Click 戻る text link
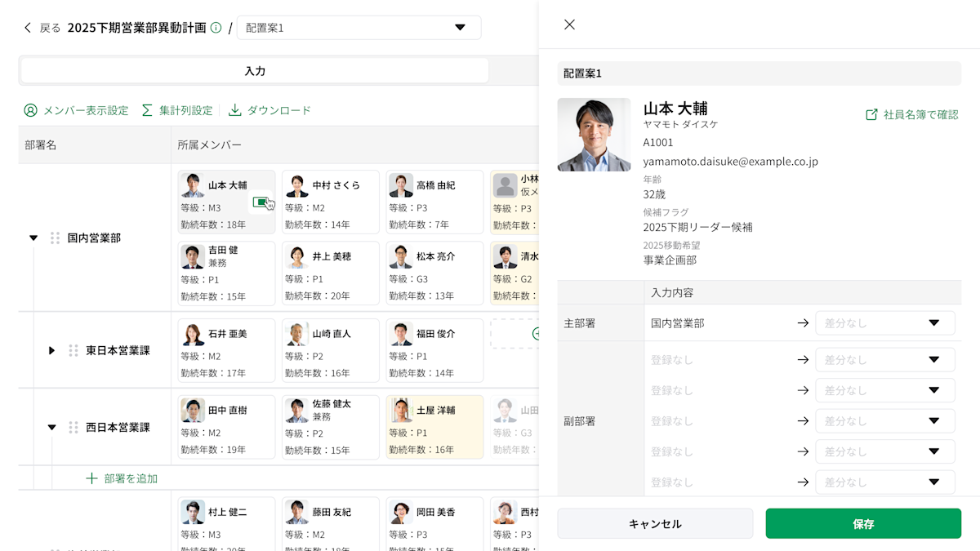Image resolution: width=980 pixels, height=551 pixels. [50, 28]
